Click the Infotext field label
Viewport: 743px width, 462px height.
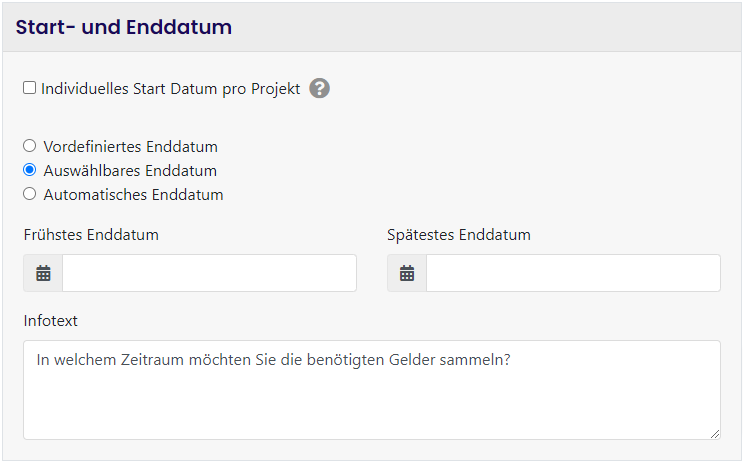pyautogui.click(x=51, y=321)
